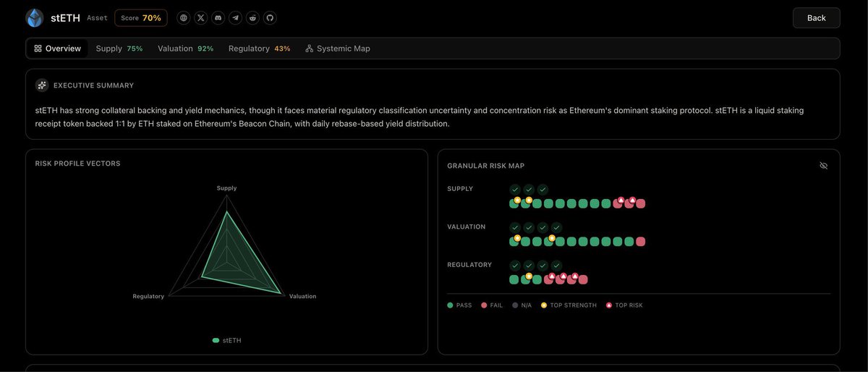
Task: Open the GitHub repository icon
Action: (270, 17)
